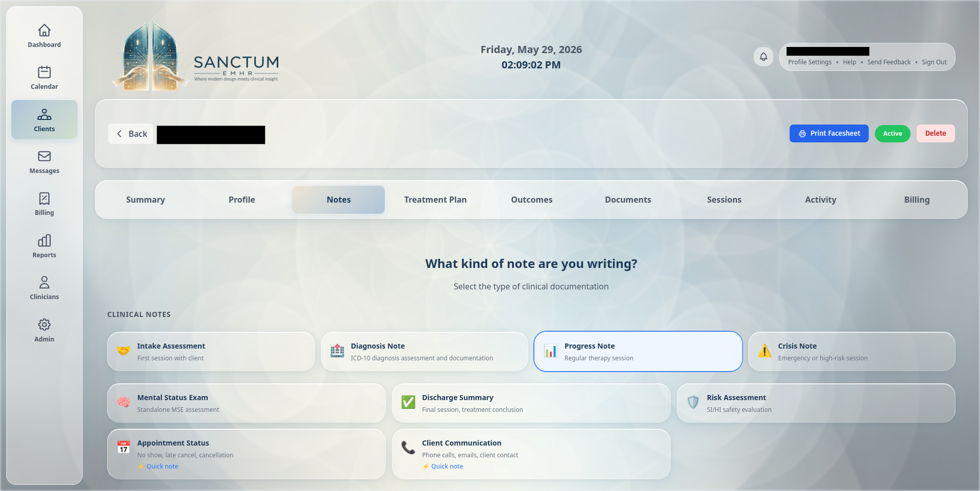
Task: Open the Profile Settings link
Action: pos(810,62)
